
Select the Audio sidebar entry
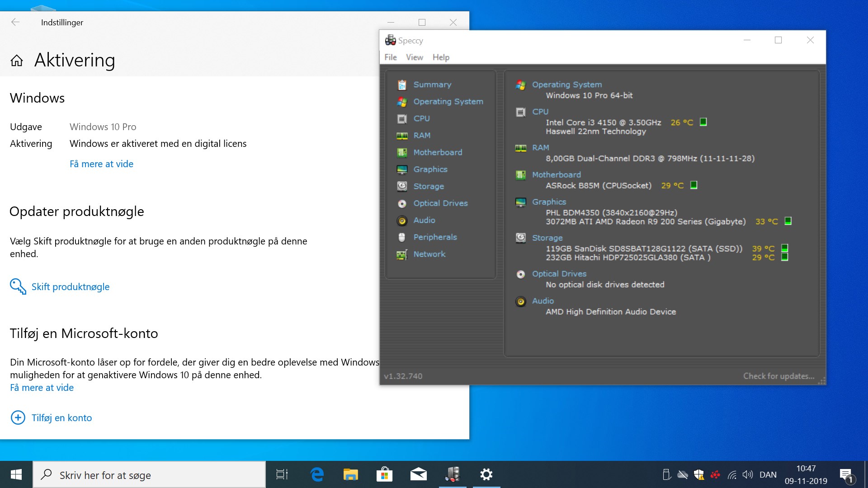point(424,220)
